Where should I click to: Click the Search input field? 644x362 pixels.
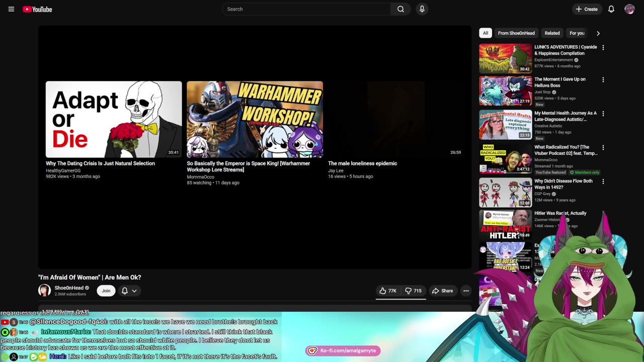click(x=306, y=9)
